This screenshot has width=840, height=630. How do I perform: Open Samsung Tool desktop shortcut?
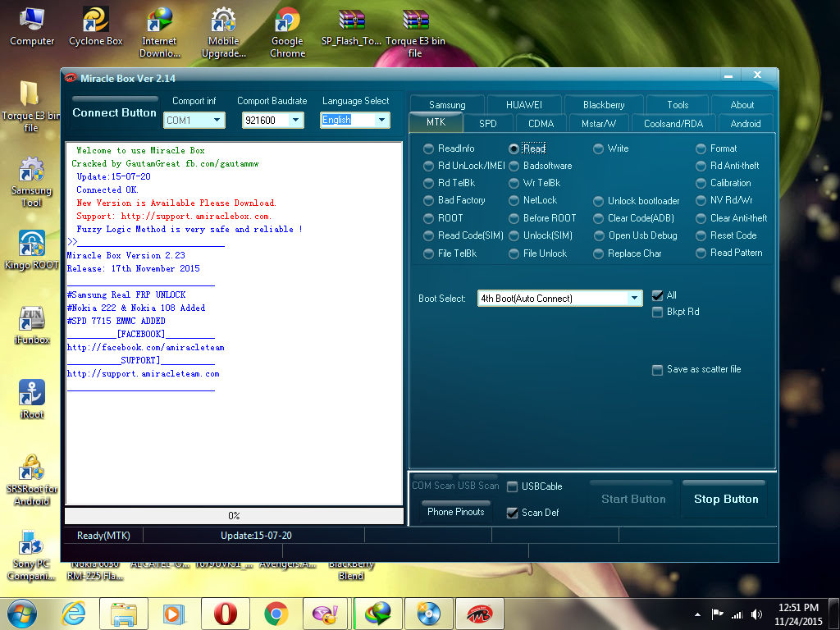click(32, 181)
